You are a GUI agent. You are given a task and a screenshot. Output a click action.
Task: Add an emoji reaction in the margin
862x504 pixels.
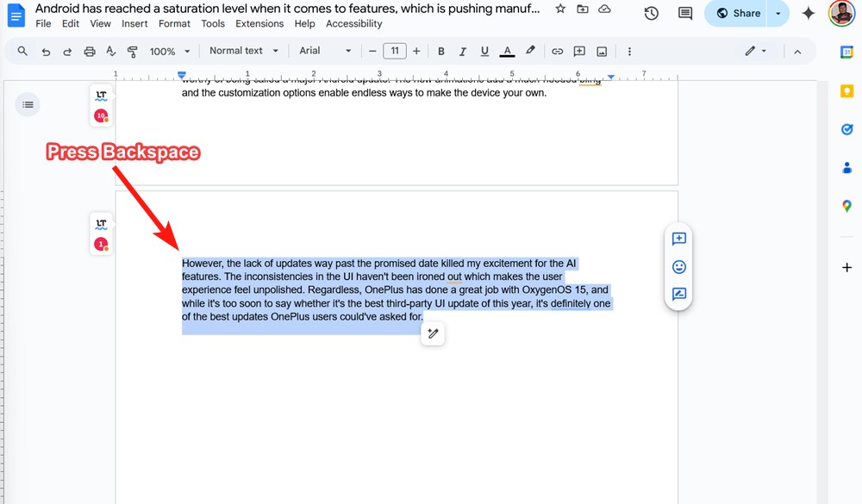(678, 267)
